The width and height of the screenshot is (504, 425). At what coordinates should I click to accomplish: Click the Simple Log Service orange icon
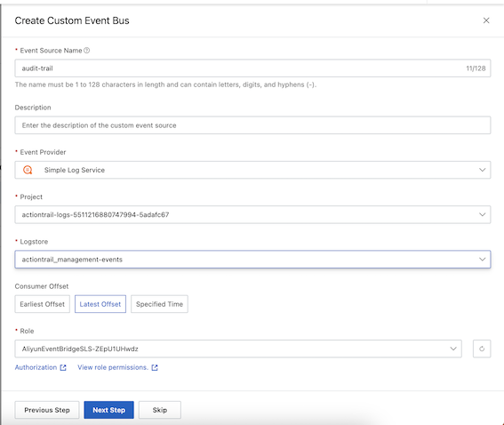pos(28,170)
